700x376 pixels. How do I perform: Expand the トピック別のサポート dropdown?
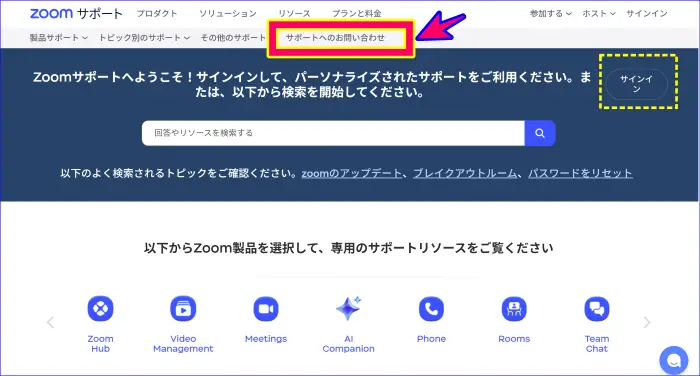144,38
